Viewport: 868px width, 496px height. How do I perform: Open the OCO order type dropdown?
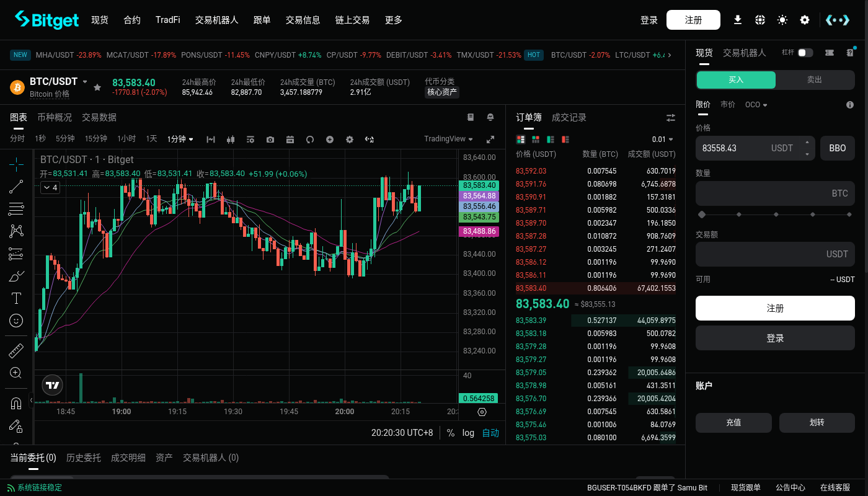(756, 105)
